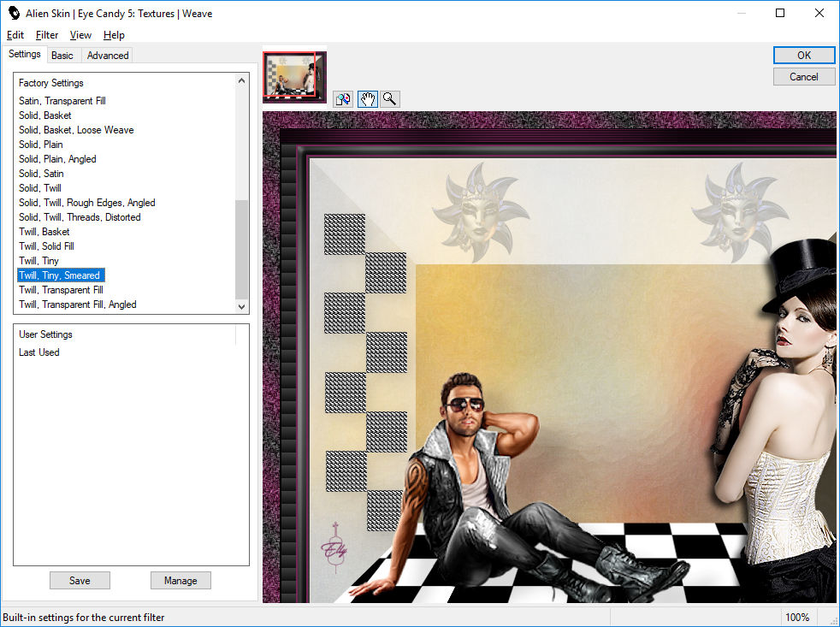Click the Factory Settings header
This screenshot has width=840, height=627.
(x=50, y=82)
